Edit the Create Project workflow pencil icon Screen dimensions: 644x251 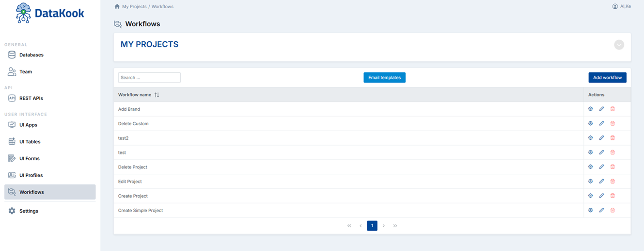tap(601, 196)
